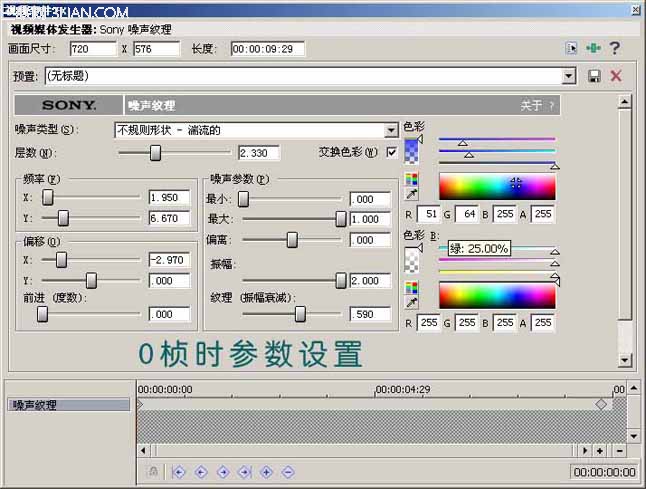
Task: Click the 色彩 B color palette icon
Action: (x=411, y=287)
